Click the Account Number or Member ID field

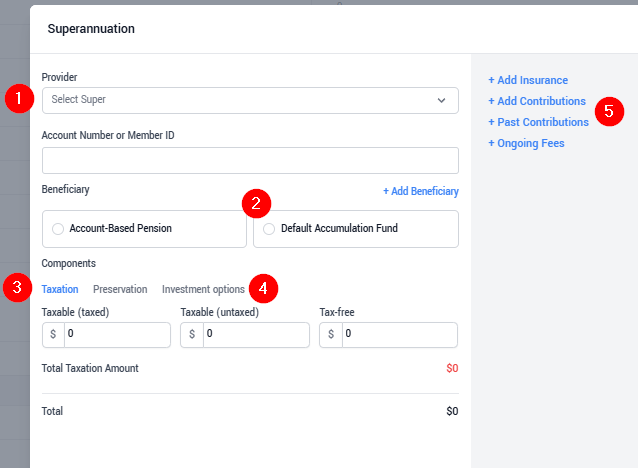250,160
